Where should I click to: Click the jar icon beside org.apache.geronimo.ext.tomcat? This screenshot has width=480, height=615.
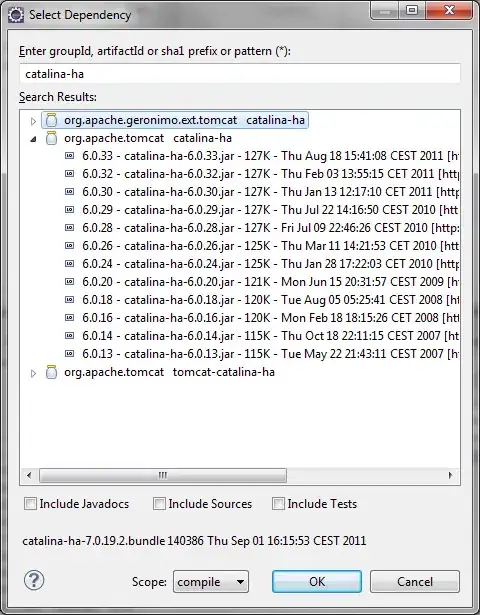[51, 120]
